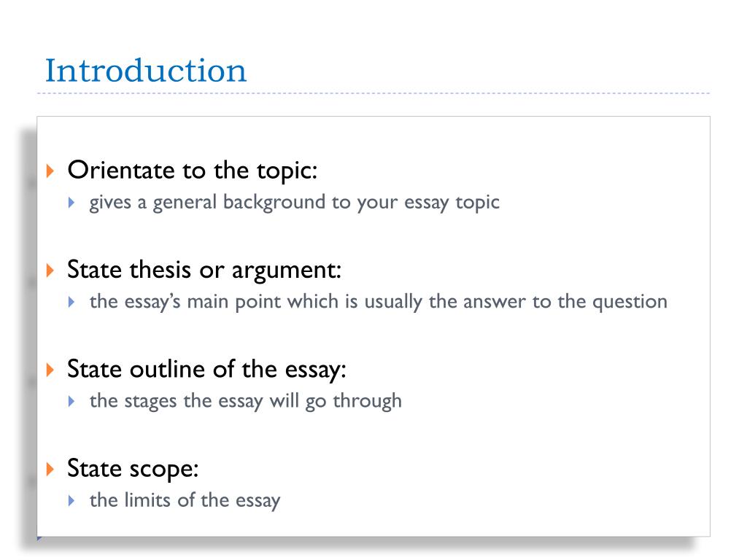Screen dimensions: 747x560
Task: Click orange arrow beside Orientate to the topic
Action: (50, 171)
